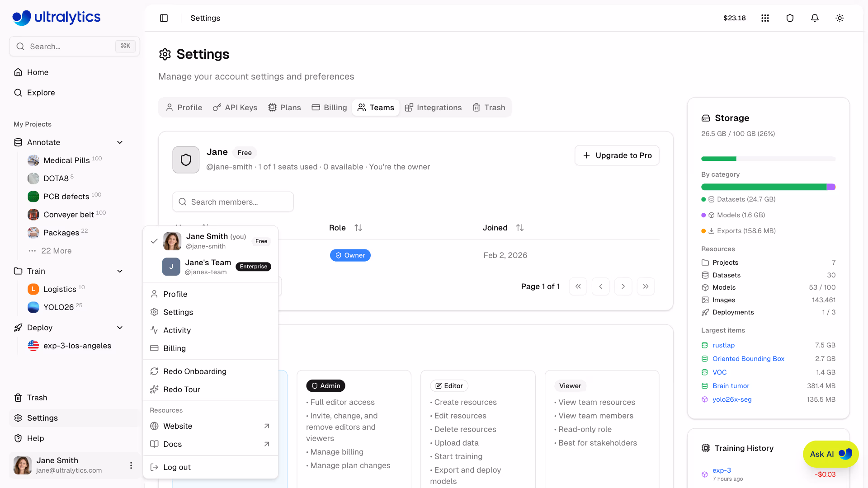Screen dimensions: 868x488
Task: Click Jane's Team J avatar
Action: tap(171, 267)
